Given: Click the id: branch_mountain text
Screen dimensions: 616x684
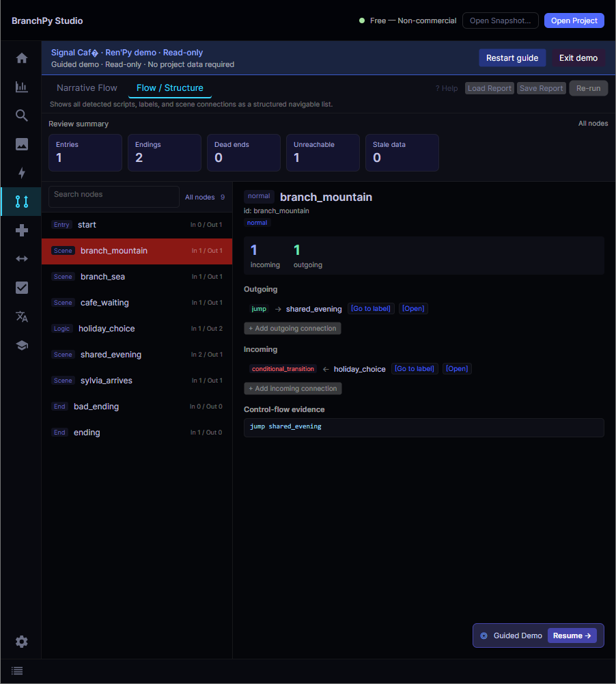Looking at the screenshot, I should click(x=277, y=210).
